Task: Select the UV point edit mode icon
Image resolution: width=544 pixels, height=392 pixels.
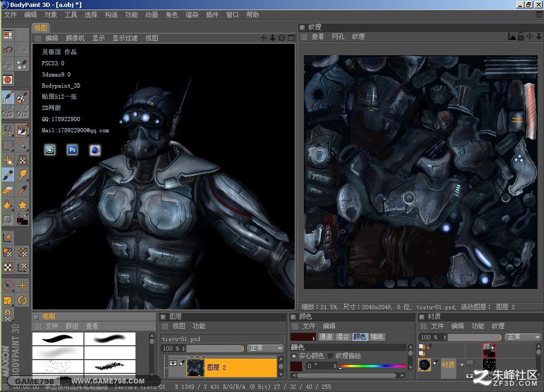Action: (22, 252)
